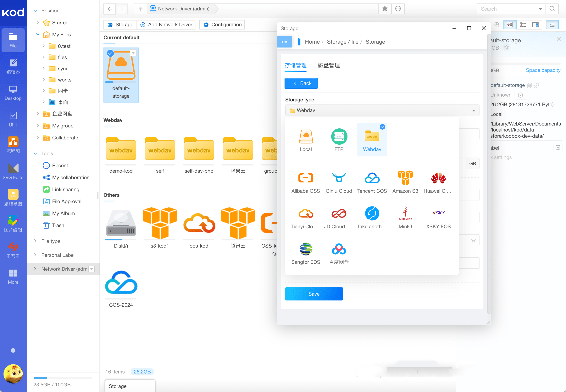The image size is (566, 392).
Task: Go to Home breadcrumb in Storage dialog
Action: coord(312,42)
